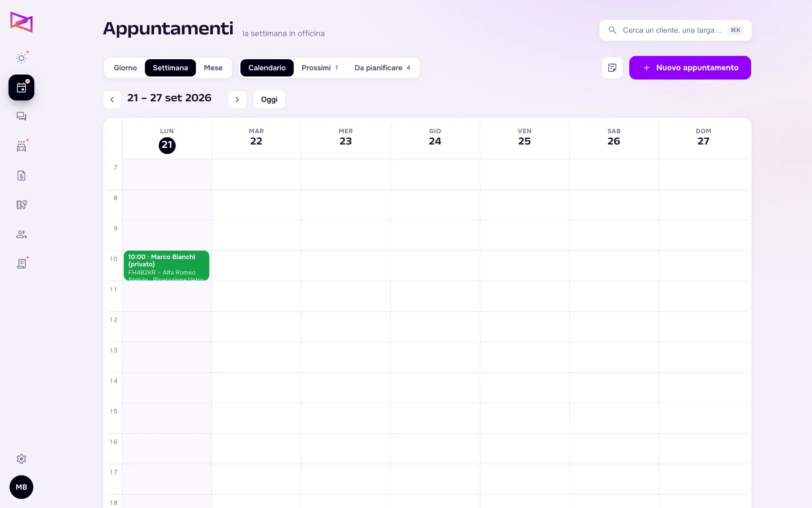This screenshot has height=508, width=812.
Task: Open the 10:00 Marco Bianchi appointment
Action: point(166,266)
